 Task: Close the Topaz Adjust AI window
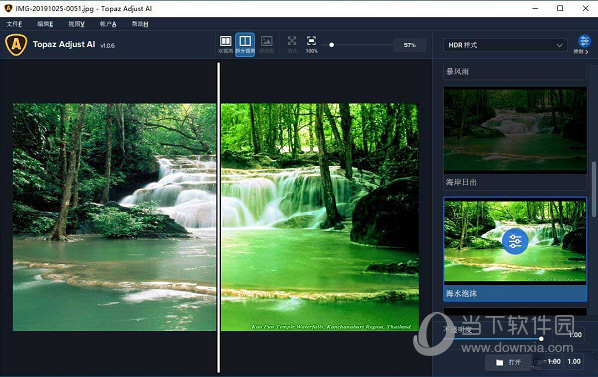coord(585,8)
